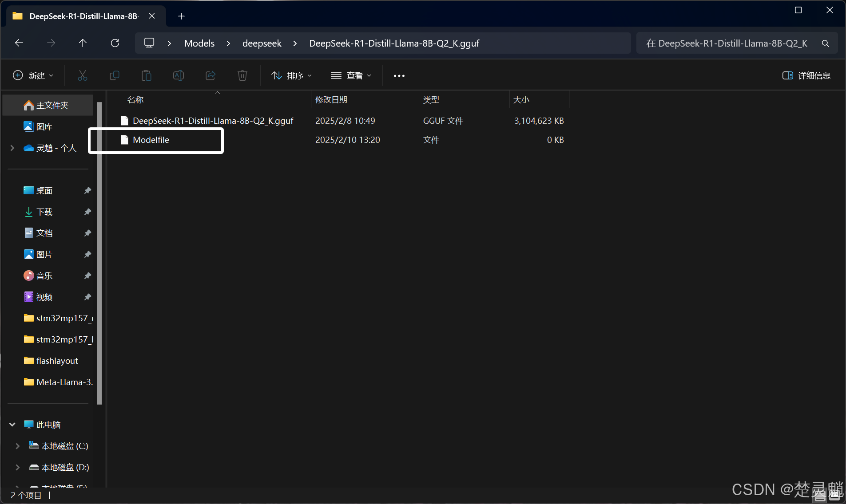Click the Paste clipboard icon
Viewport: 846px width, 504px height.
click(147, 75)
